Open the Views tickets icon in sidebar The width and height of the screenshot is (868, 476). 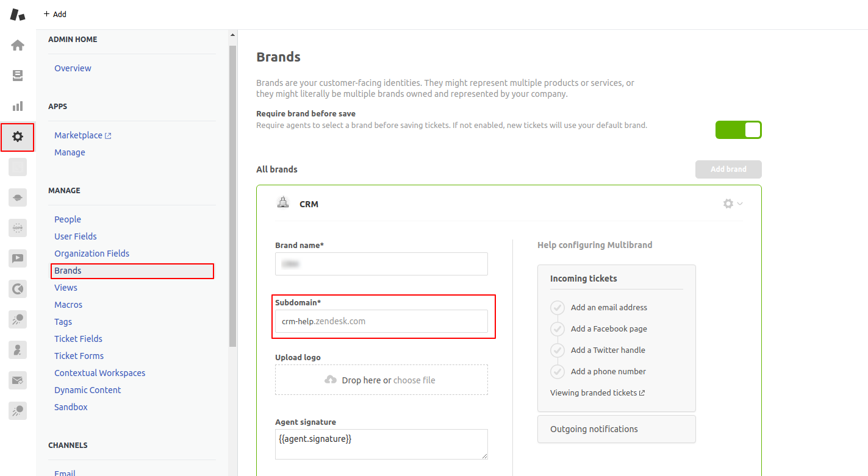pos(18,76)
